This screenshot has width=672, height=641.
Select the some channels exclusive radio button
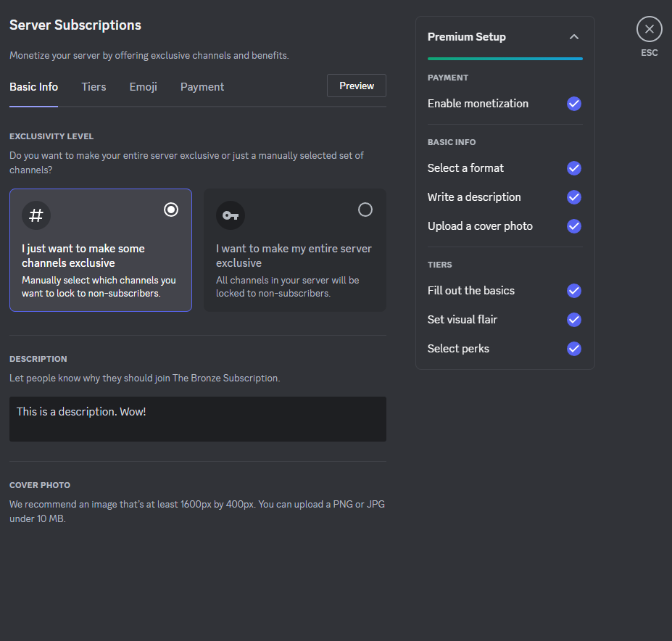[171, 210]
